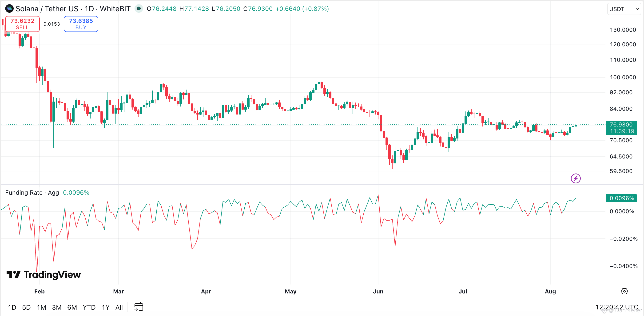Click the 12:20:42 UTC clock
This screenshot has width=644, height=316.
point(616,307)
